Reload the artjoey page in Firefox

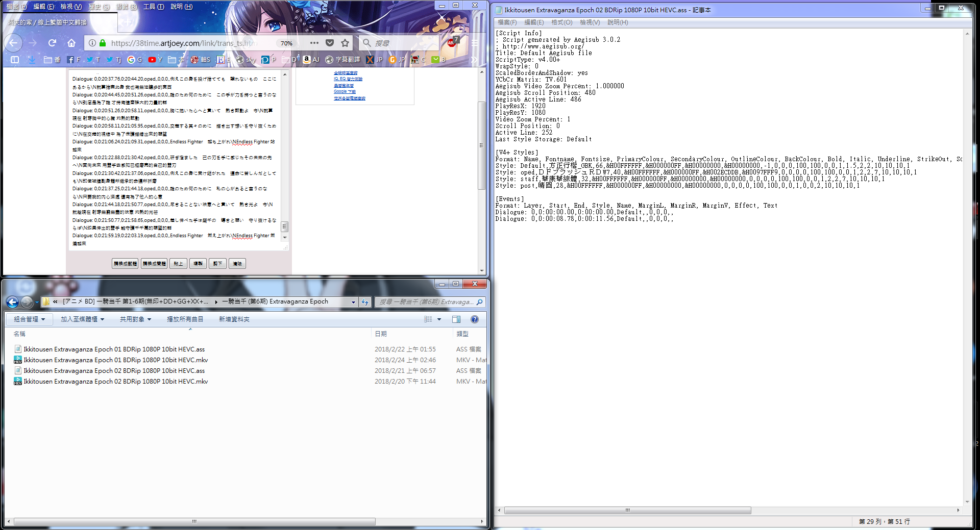click(x=52, y=43)
